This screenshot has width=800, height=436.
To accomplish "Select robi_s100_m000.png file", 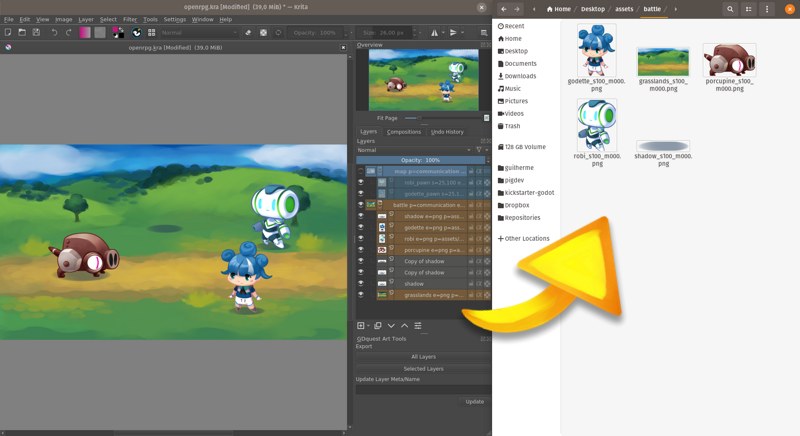I will coord(597,133).
